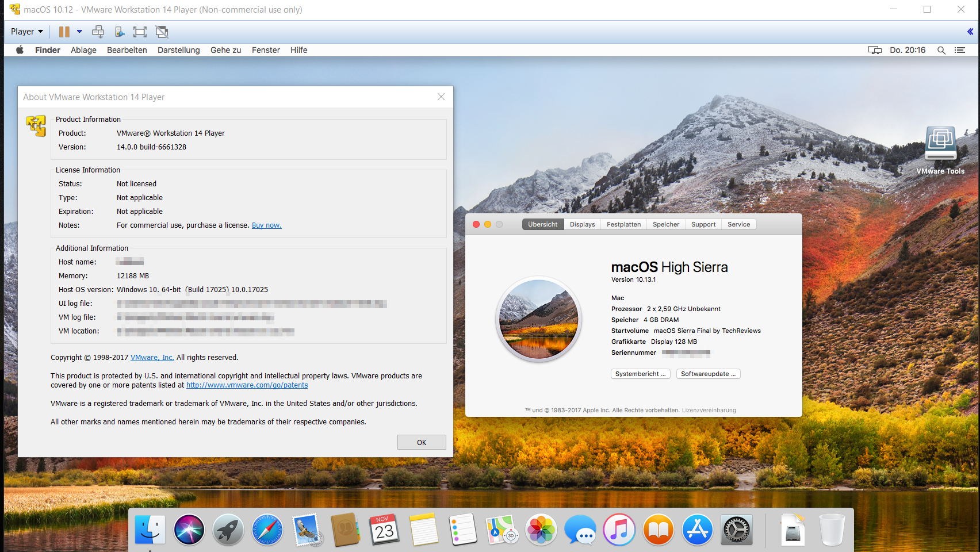Open the vmware.com patents link
Viewport: 980px width, 552px height.
[x=247, y=385]
